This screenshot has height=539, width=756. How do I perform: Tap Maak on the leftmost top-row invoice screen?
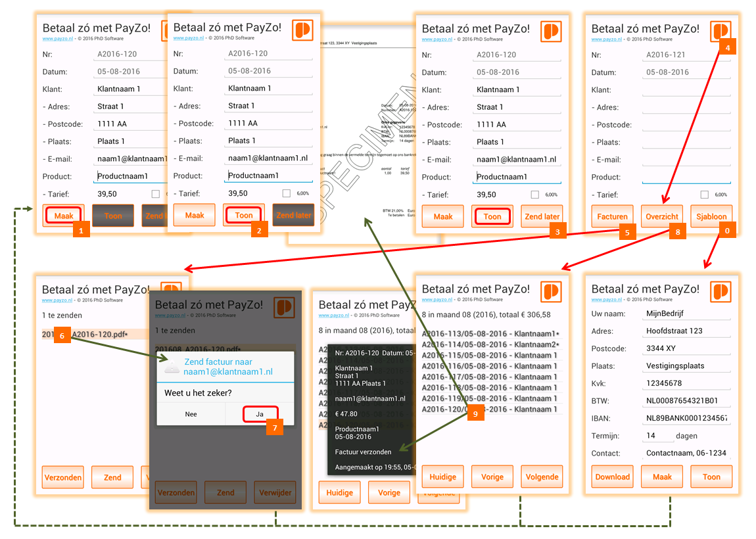[x=64, y=216]
